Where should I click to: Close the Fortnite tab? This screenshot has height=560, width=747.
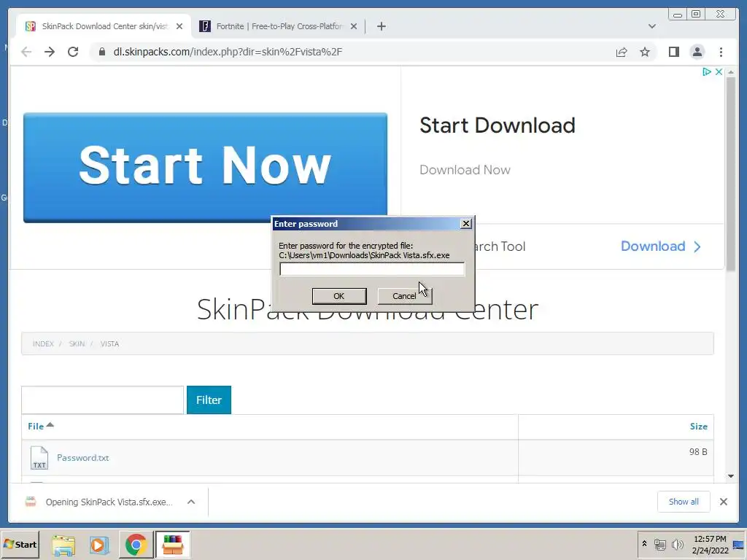354,26
